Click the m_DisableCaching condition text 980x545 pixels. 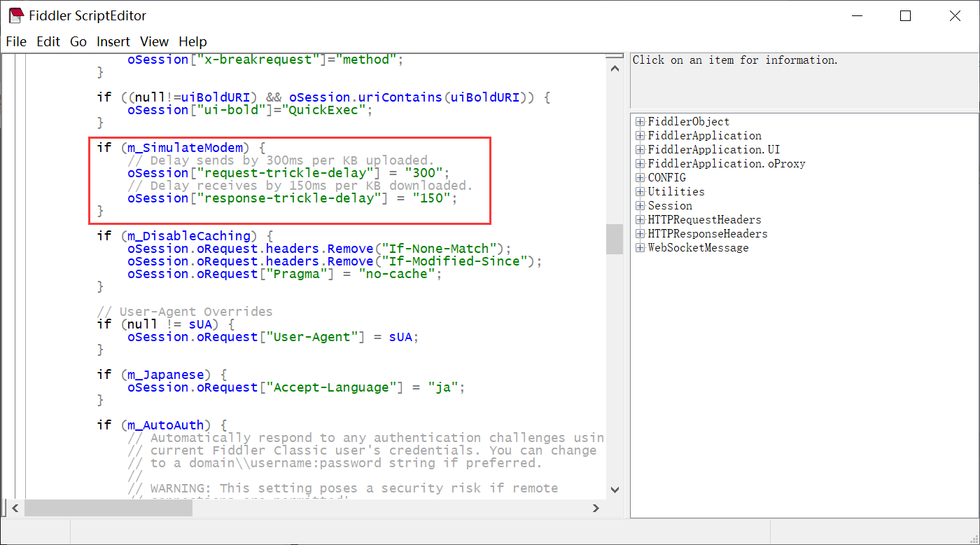pos(189,236)
